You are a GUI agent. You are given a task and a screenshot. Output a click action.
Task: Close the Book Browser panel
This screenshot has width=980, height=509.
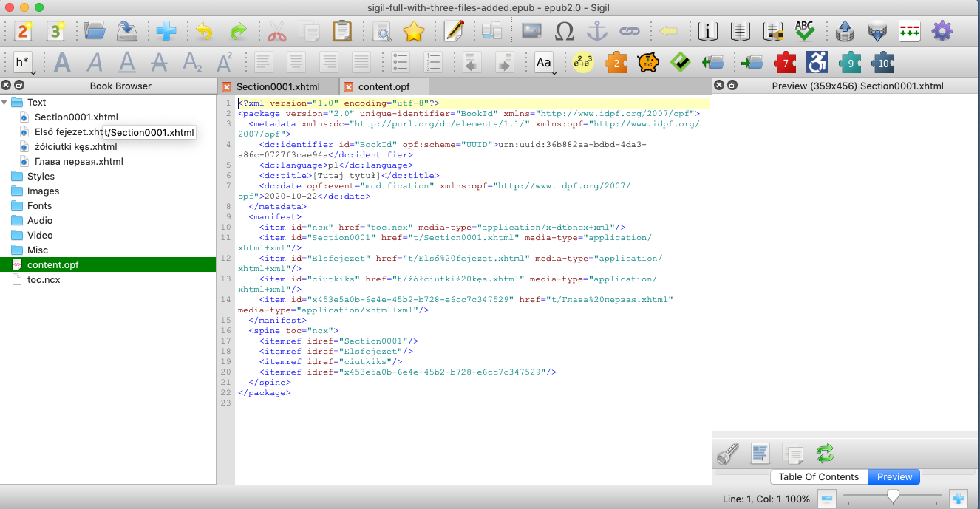tap(6, 86)
